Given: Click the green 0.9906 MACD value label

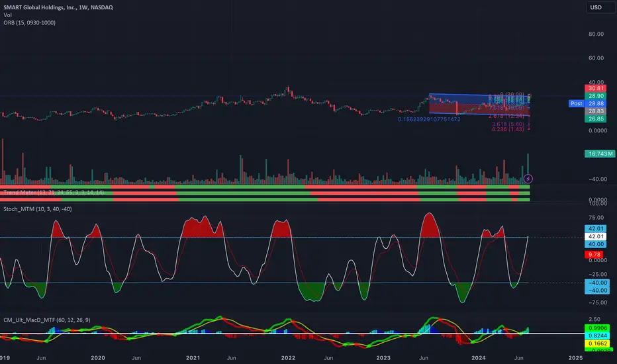Looking at the screenshot, I should click(x=597, y=328).
